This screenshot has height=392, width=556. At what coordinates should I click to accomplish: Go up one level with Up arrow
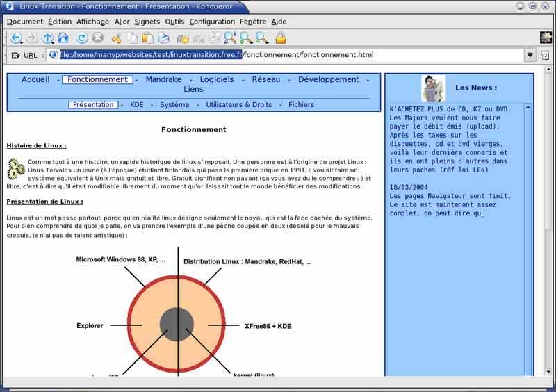(47, 38)
